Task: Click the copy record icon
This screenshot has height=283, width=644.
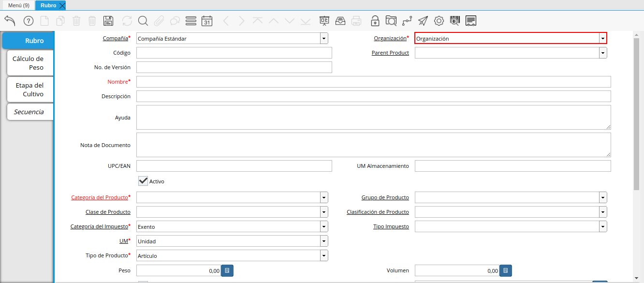Action: pyautogui.click(x=60, y=21)
